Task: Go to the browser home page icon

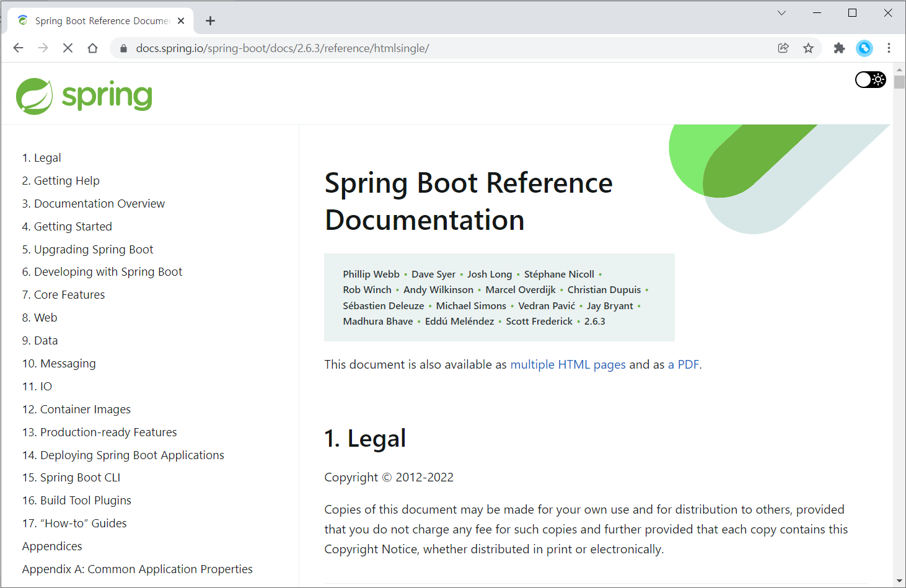Action: (x=92, y=48)
